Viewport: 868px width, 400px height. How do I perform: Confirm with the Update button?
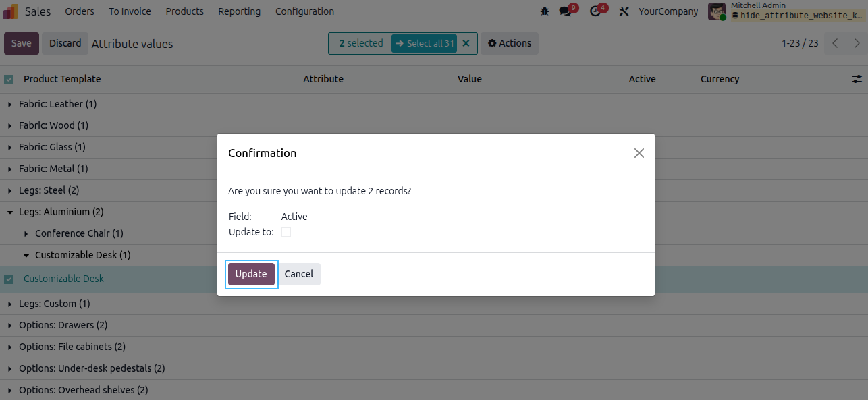pos(251,274)
